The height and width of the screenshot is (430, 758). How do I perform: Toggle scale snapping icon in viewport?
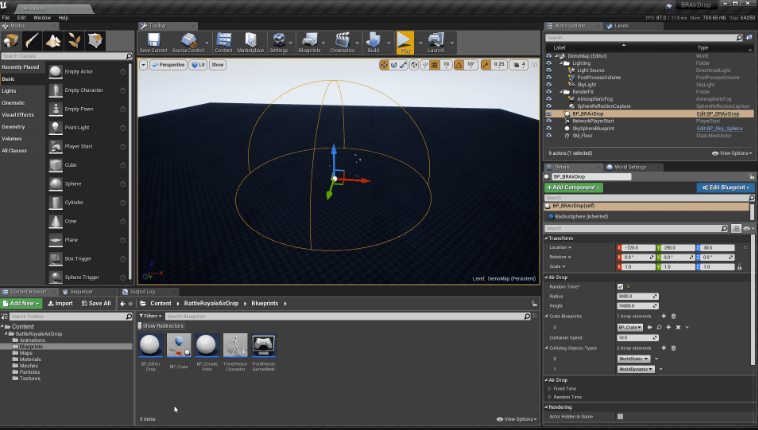(x=486, y=65)
